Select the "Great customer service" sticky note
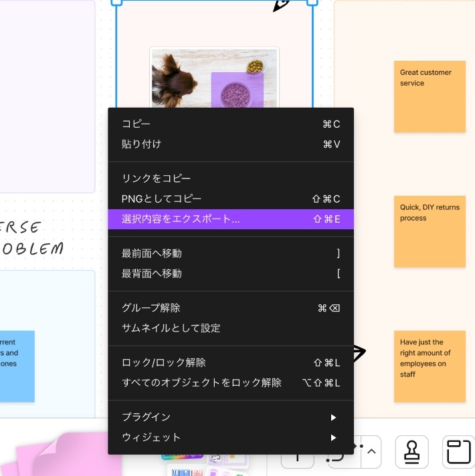The image size is (475, 476). [430, 96]
